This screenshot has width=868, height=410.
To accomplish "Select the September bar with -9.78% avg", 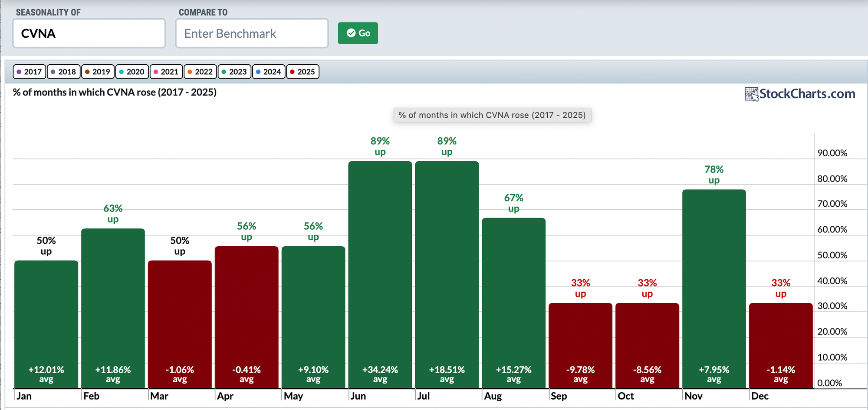I will pos(581,345).
